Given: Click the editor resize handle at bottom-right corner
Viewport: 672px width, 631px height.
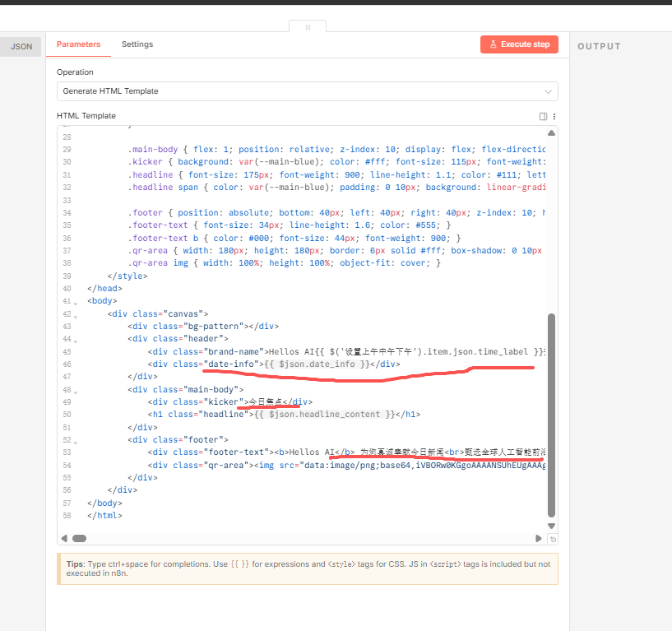Looking at the screenshot, I should point(553,540).
